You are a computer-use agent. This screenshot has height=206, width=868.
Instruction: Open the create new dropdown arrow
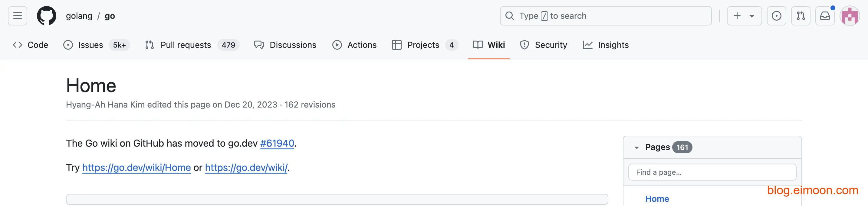coord(752,16)
